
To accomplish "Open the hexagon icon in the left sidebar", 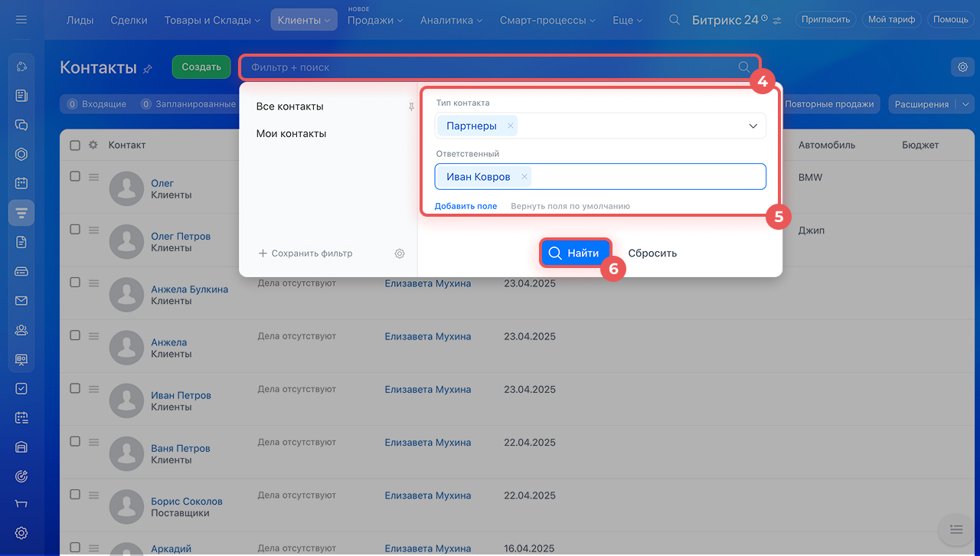I will coord(21,154).
